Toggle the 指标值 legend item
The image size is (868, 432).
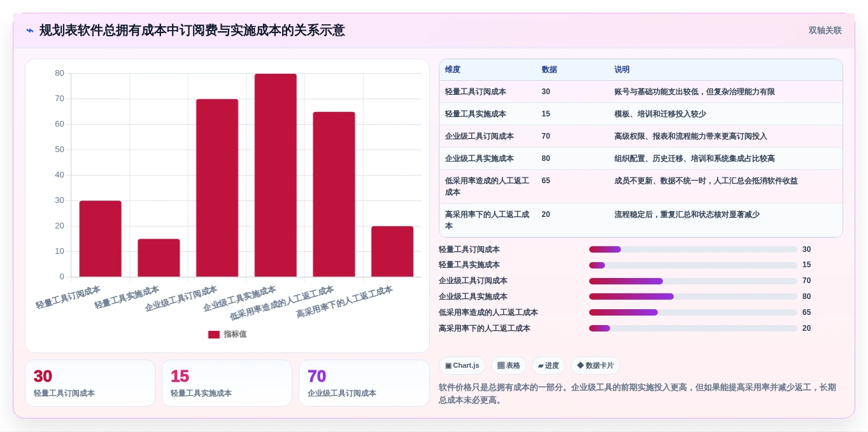coord(227,334)
